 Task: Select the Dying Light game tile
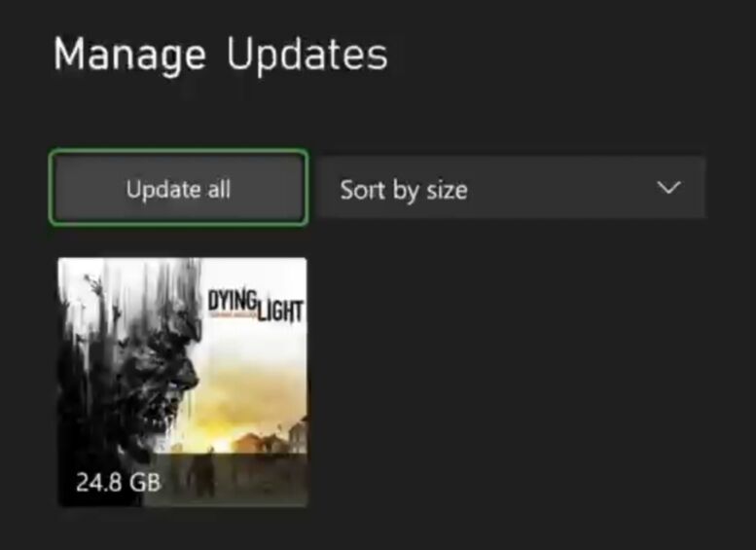point(182,383)
